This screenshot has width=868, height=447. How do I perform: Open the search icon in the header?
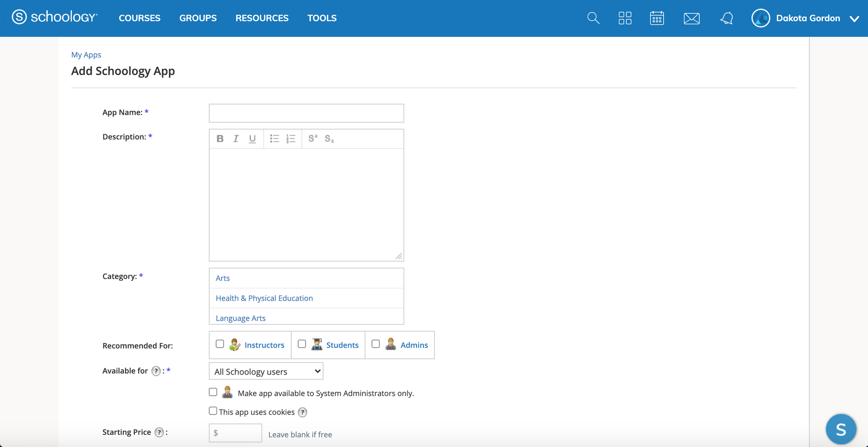pos(593,18)
